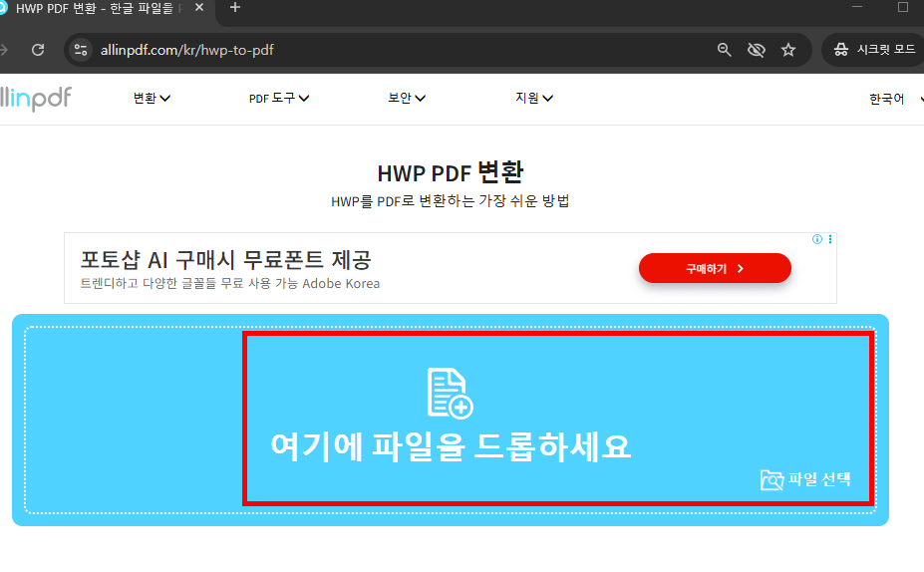924x572 pixels.
Task: Click the 파일 선택 button
Action: coord(805,480)
